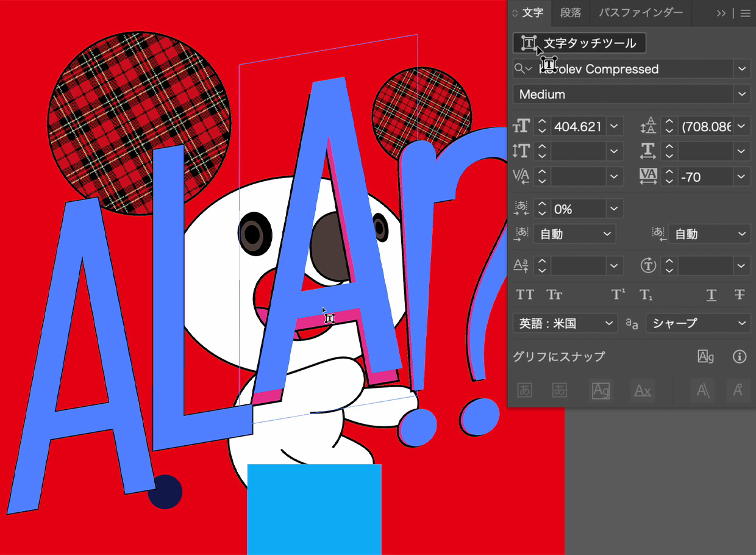The width and height of the screenshot is (756, 555).
Task: Click the 0% tsume value field
Action: point(577,209)
